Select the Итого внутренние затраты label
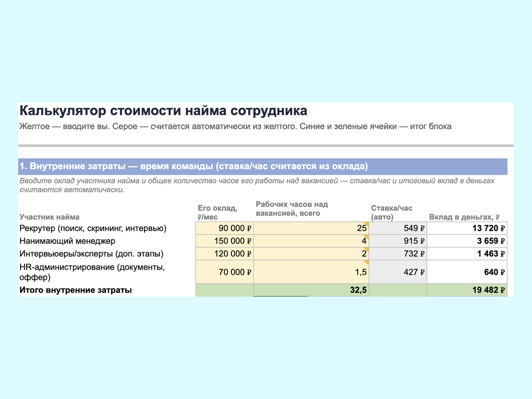 76,290
